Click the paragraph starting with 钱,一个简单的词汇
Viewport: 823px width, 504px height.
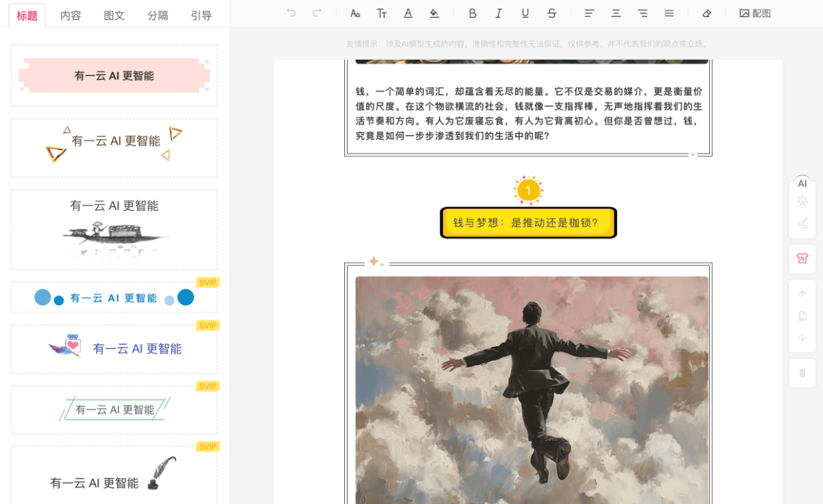[x=528, y=113]
